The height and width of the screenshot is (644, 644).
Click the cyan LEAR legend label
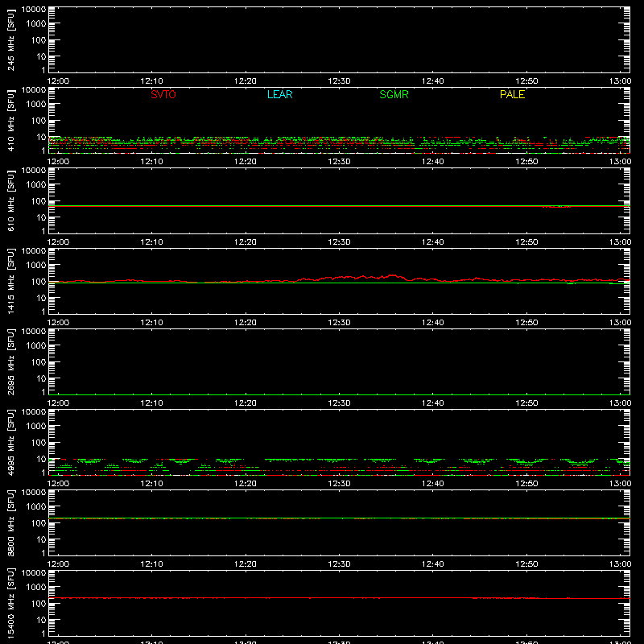279,94
